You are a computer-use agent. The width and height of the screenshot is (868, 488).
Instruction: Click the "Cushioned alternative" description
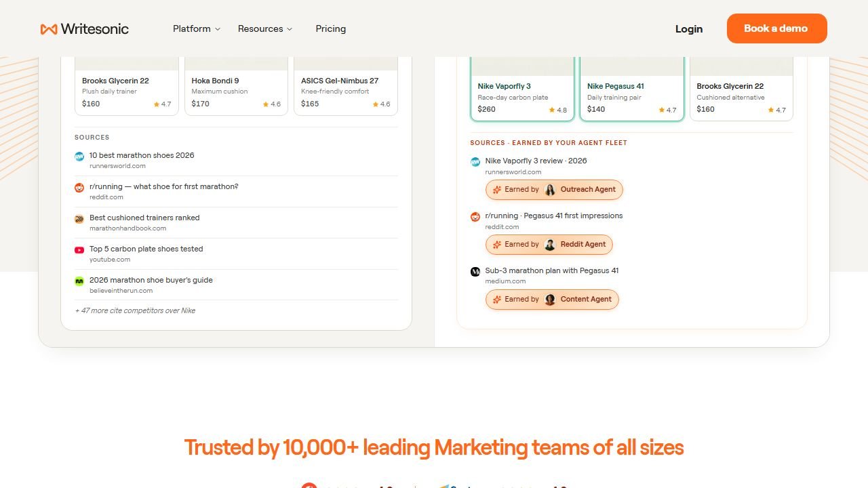click(x=730, y=97)
